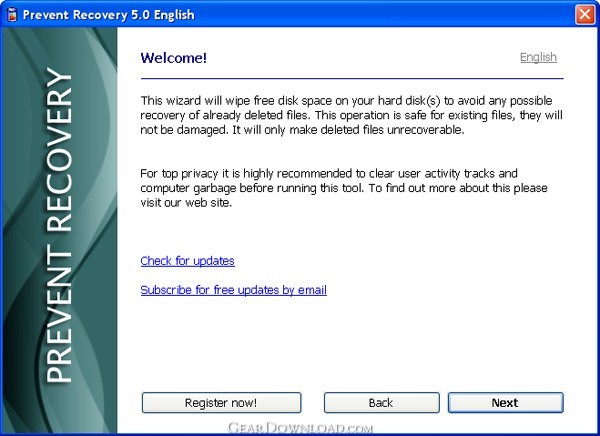
Task: Go to previous step with Back
Action: (x=382, y=403)
